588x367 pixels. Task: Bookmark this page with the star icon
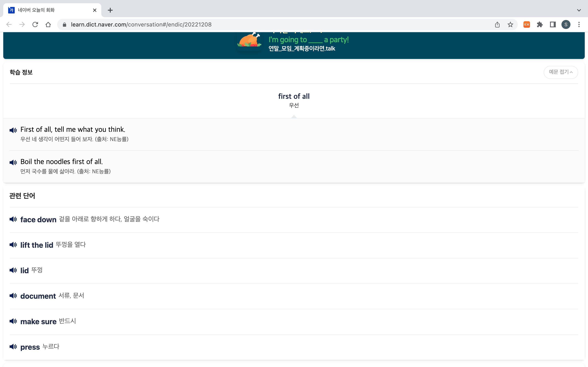[x=510, y=24]
